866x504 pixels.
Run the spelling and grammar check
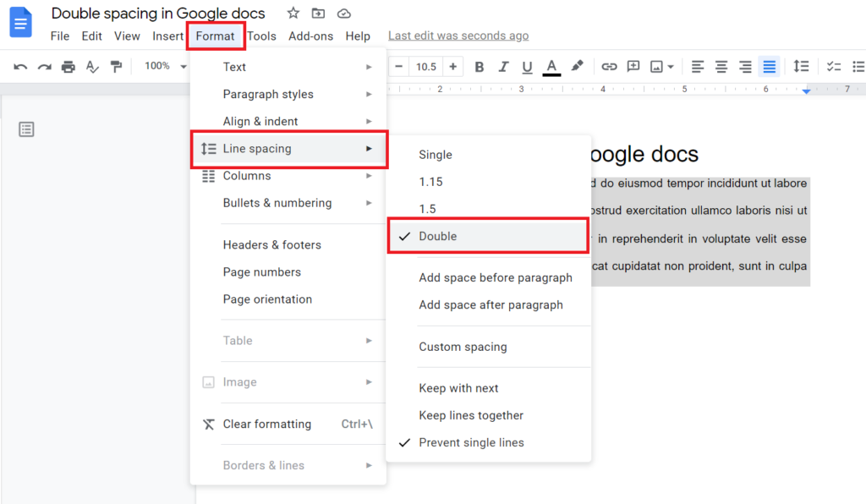(x=91, y=66)
